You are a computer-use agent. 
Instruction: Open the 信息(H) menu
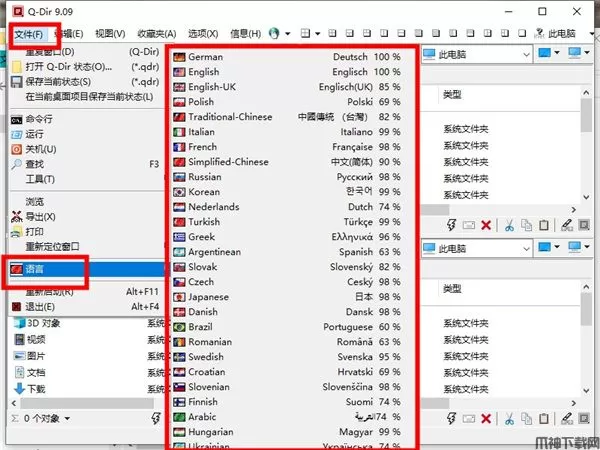point(245,34)
